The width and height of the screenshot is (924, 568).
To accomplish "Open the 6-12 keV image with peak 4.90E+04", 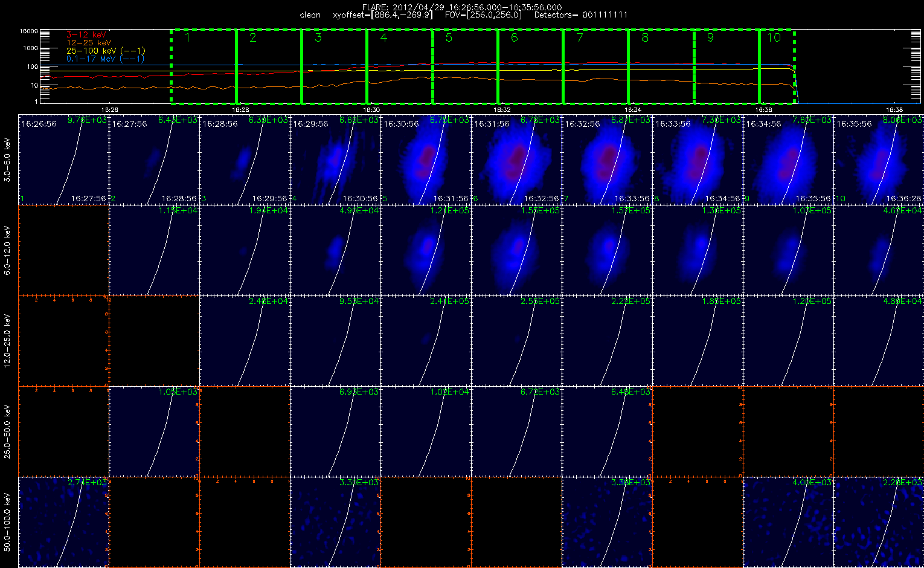I will [336, 250].
